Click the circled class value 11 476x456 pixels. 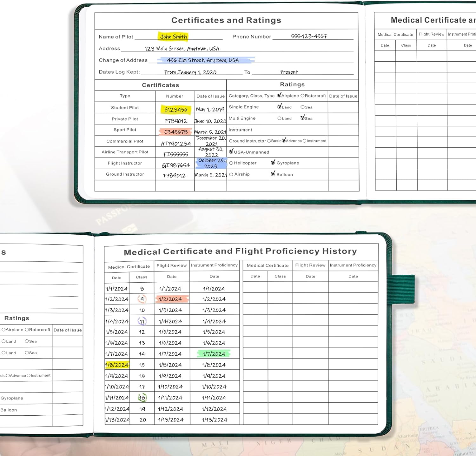click(x=142, y=321)
